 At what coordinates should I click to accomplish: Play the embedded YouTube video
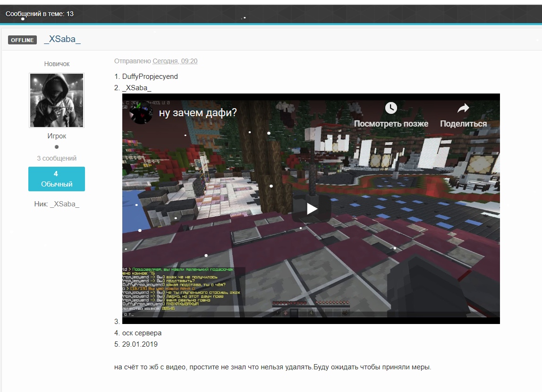pos(312,208)
